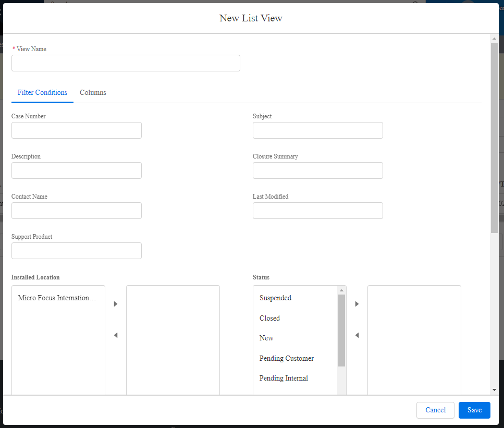Click the Last Modified field
This screenshot has height=428, width=504.
tap(318, 211)
